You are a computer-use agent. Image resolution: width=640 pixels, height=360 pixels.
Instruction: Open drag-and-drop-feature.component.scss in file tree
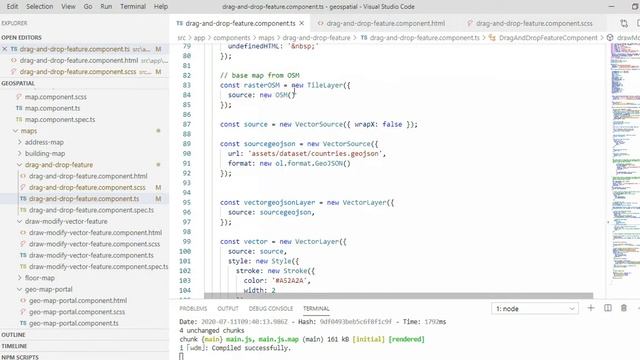(x=87, y=188)
